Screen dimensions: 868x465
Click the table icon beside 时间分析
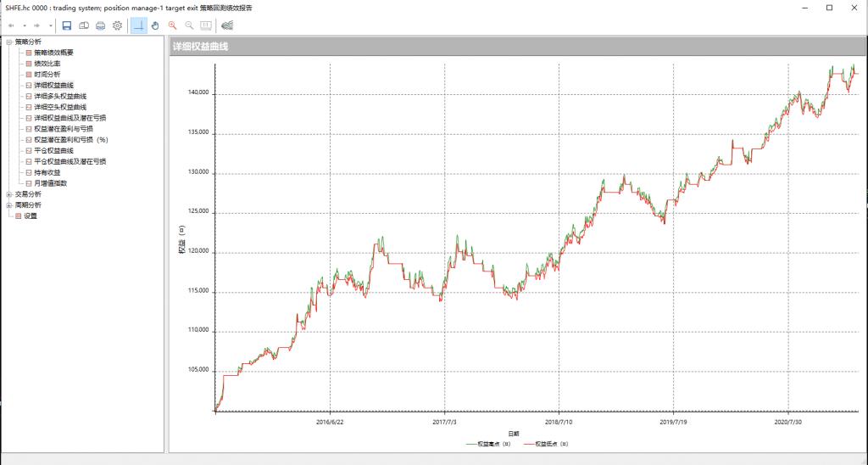click(x=29, y=75)
